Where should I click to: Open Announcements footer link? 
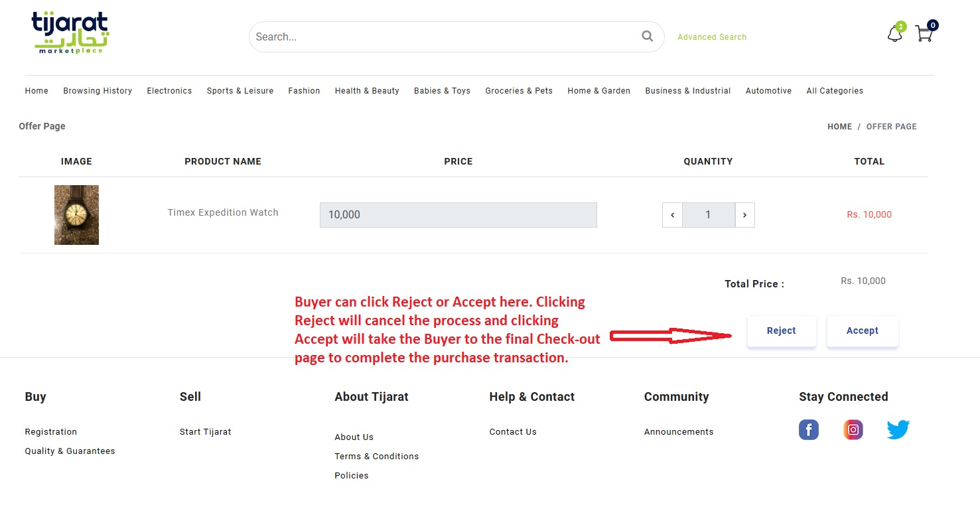pyautogui.click(x=679, y=432)
